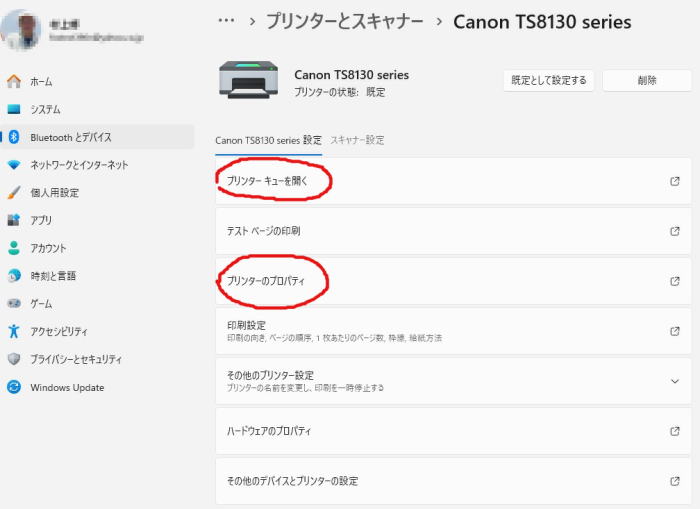Go to プリンターとスキャナー breadcrumb

[345, 21]
